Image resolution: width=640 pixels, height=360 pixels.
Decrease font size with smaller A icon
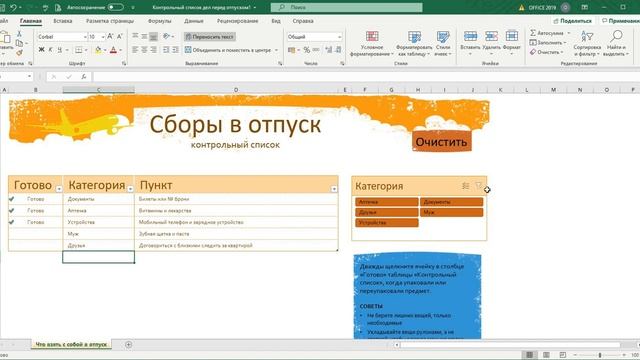point(120,37)
